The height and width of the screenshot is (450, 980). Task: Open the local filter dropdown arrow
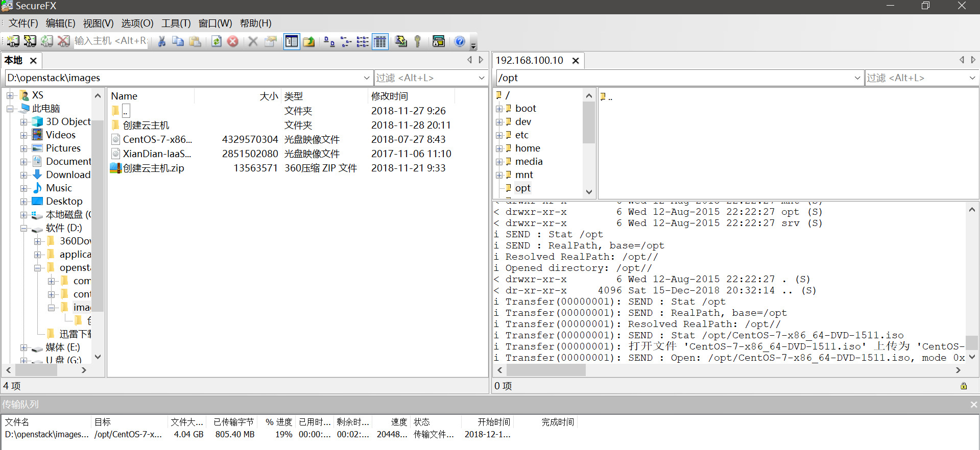(482, 78)
